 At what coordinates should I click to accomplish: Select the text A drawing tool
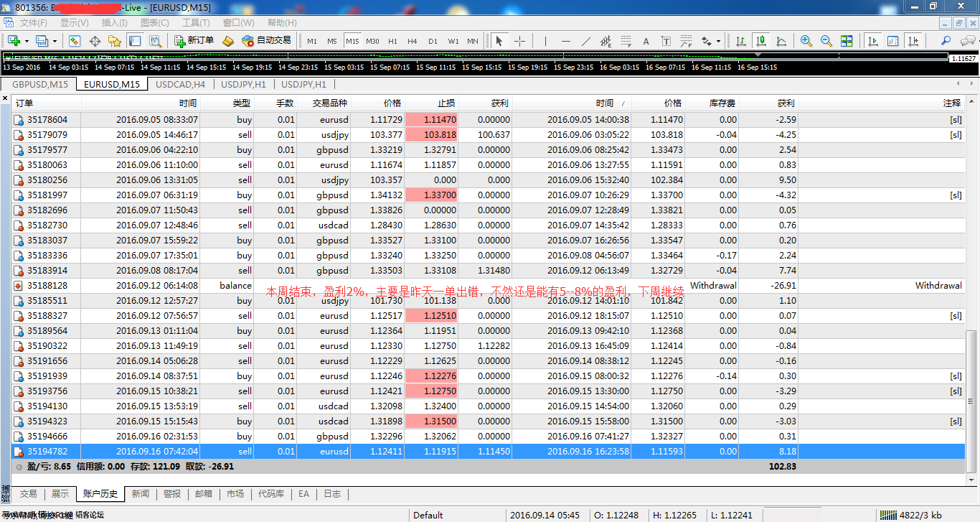[x=646, y=41]
